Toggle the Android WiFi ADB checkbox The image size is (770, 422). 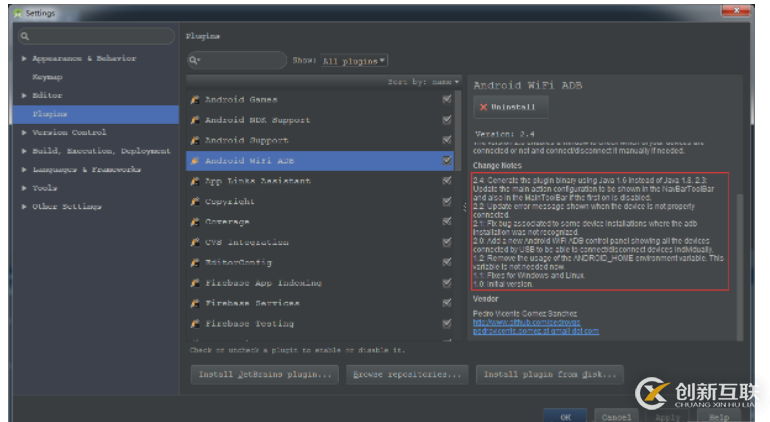point(447,160)
